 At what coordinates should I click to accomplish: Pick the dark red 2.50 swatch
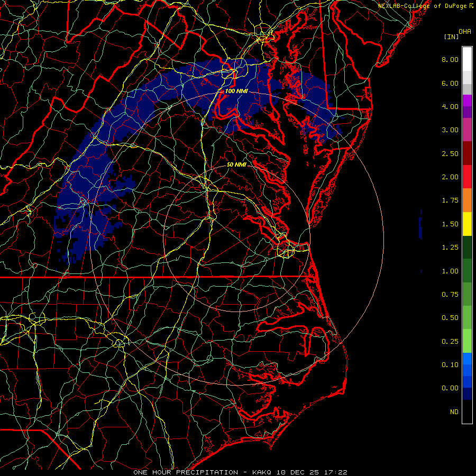click(467, 153)
